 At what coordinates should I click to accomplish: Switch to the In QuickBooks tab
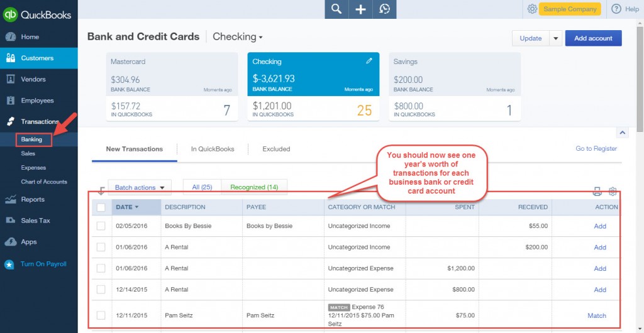213,149
